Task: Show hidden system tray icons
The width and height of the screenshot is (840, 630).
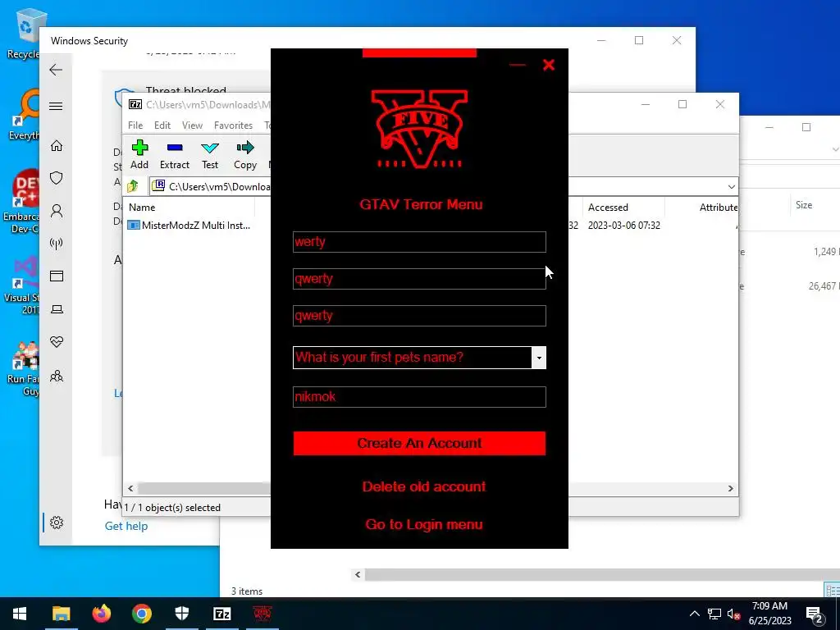Action: point(694,614)
